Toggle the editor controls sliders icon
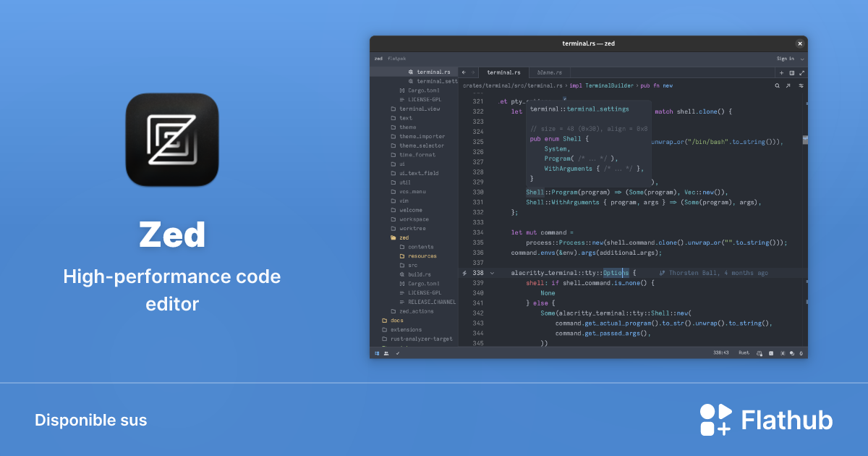The height and width of the screenshot is (456, 868). [x=801, y=85]
